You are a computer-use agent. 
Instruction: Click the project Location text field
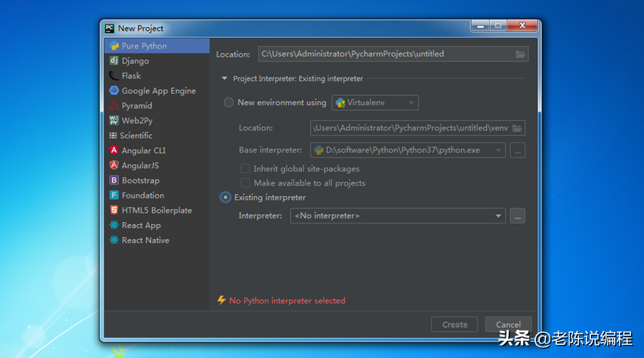pos(386,54)
